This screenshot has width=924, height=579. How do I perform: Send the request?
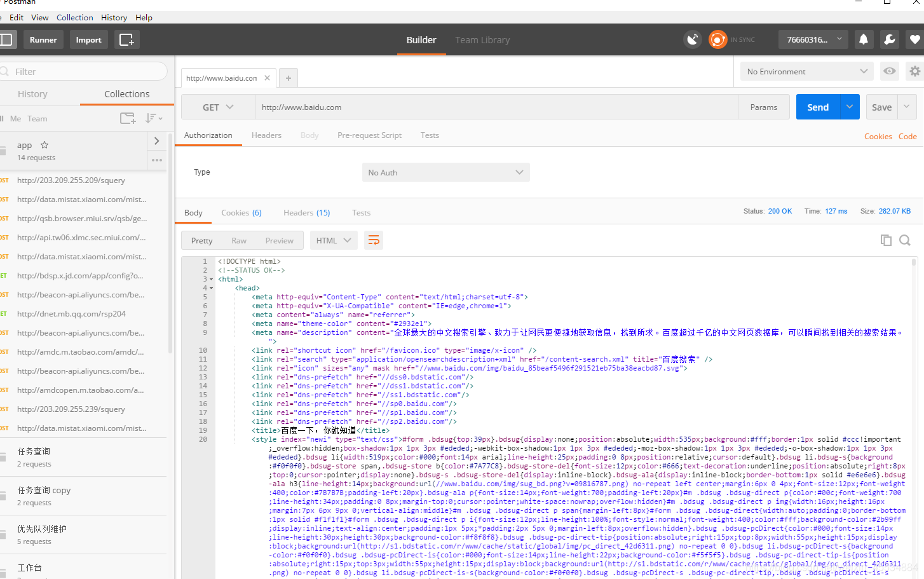pos(818,107)
